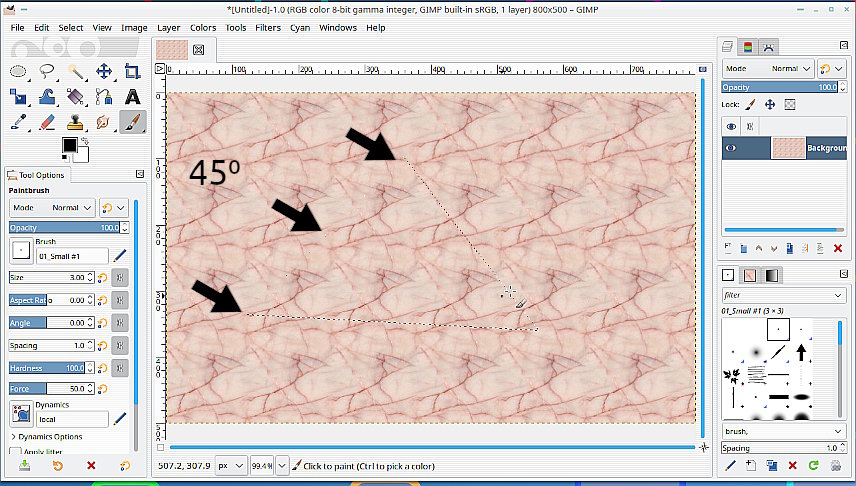Image resolution: width=856 pixels, height=486 pixels.
Task: Hide the Background layer with eye icon
Action: tap(731, 148)
